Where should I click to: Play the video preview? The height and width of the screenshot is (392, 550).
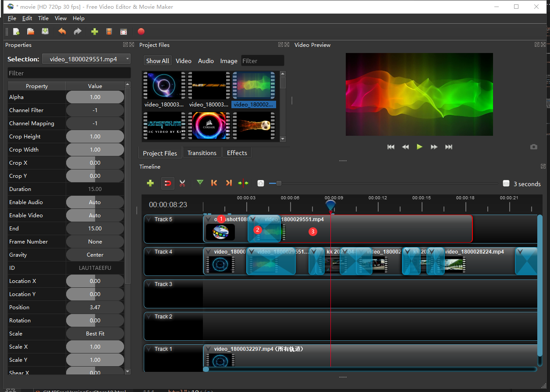coord(420,147)
